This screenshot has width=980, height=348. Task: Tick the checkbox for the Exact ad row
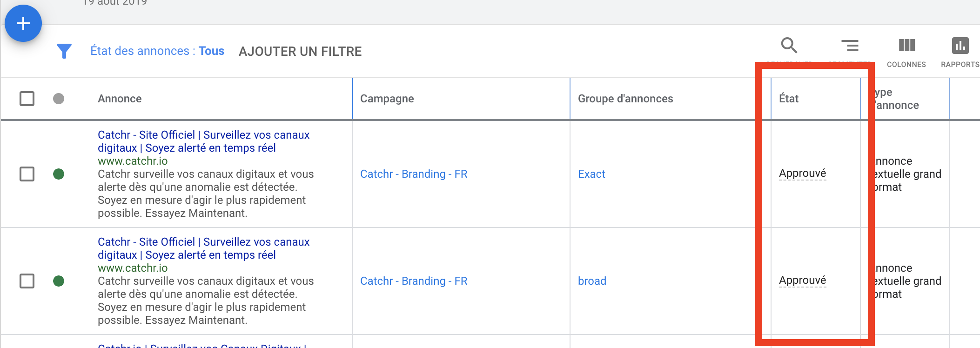(x=27, y=174)
